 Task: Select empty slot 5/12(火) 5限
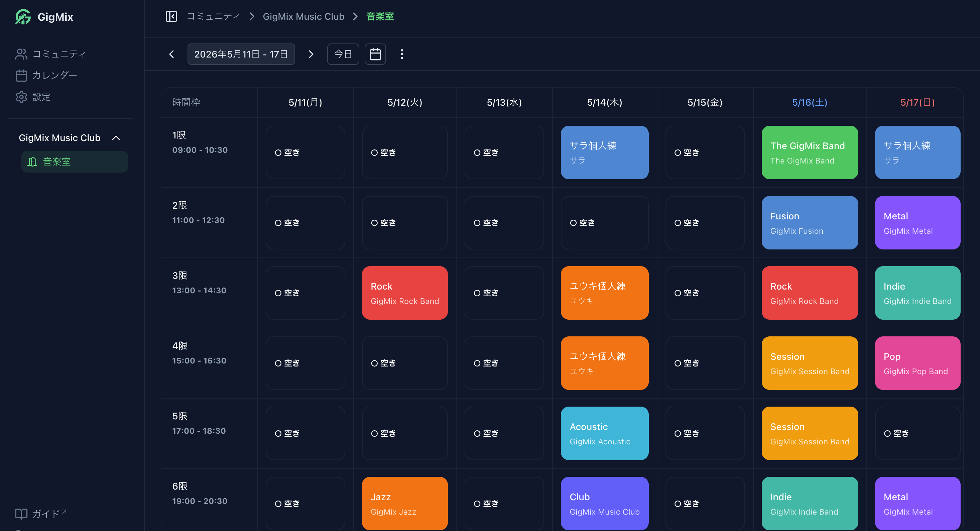(x=404, y=433)
